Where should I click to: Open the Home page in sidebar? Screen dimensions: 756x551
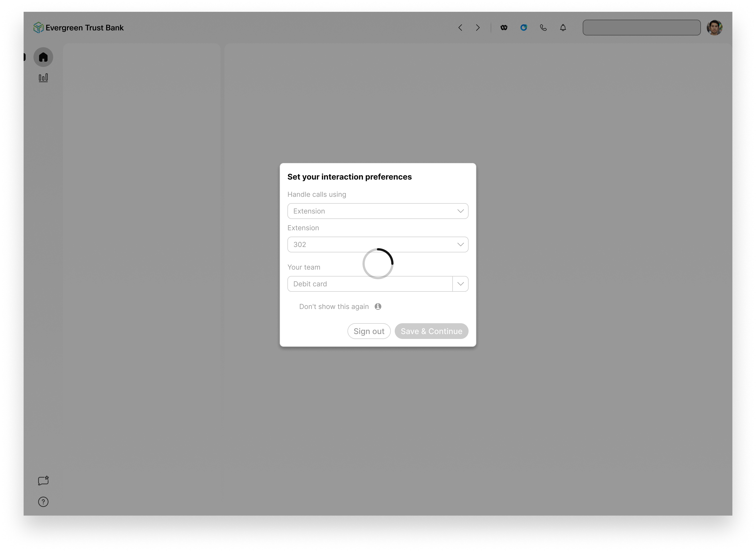point(43,57)
